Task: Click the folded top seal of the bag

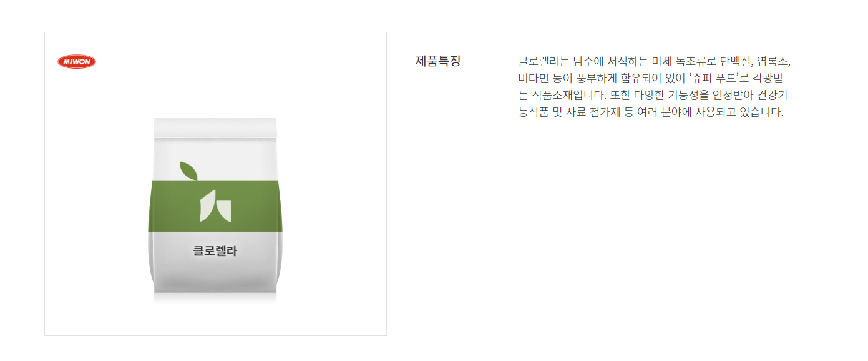Action: (x=215, y=127)
